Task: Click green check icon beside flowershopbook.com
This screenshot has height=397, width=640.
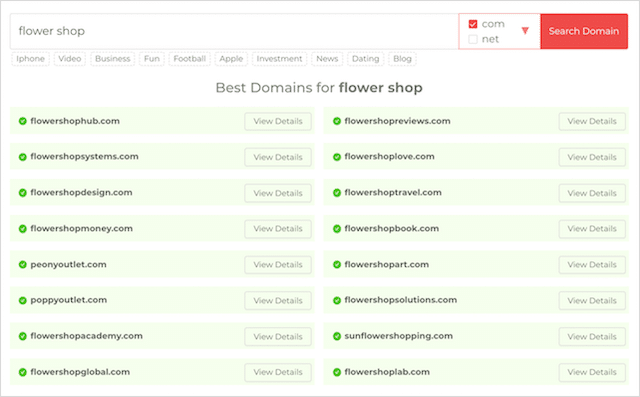Action: (337, 228)
